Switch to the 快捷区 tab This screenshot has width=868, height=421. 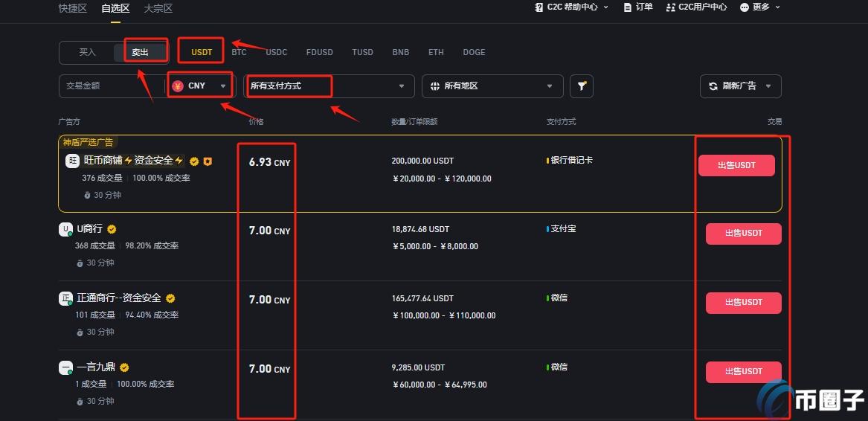click(72, 8)
